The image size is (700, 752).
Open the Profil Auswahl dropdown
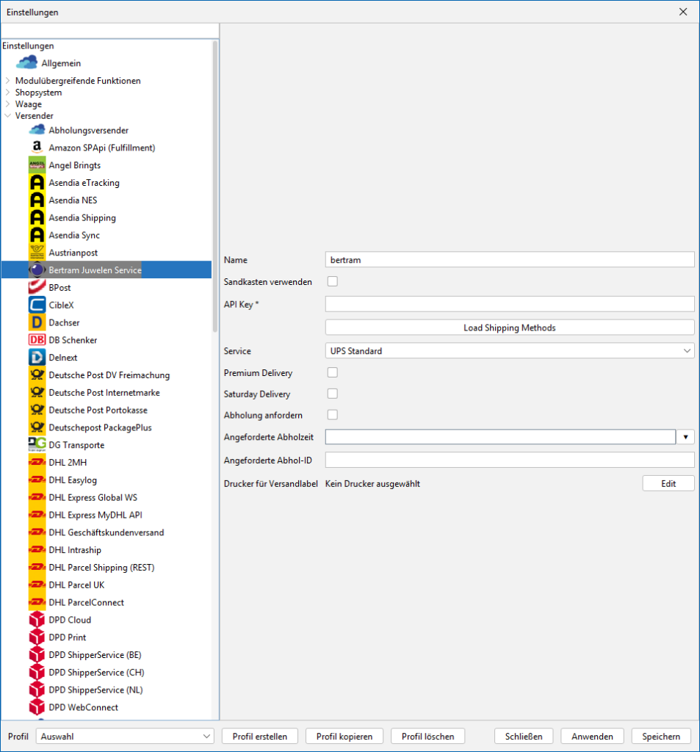(x=124, y=736)
